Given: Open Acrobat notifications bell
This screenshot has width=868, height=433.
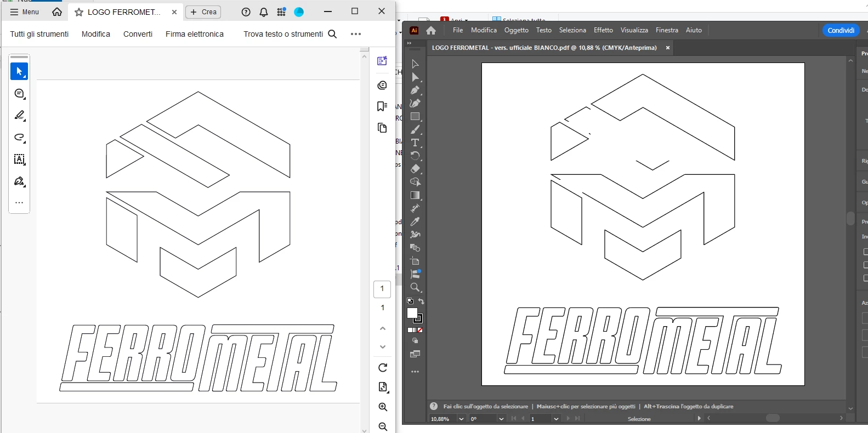Looking at the screenshot, I should (x=264, y=12).
